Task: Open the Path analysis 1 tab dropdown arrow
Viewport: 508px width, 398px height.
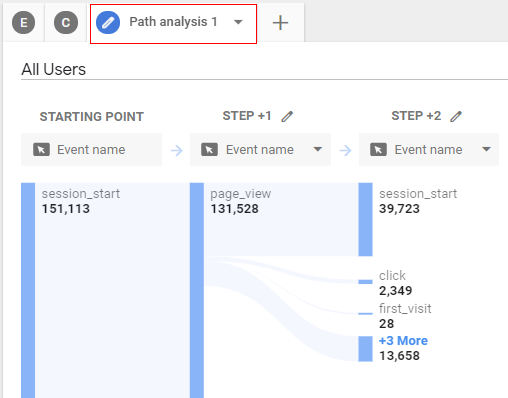Action: tap(238, 22)
